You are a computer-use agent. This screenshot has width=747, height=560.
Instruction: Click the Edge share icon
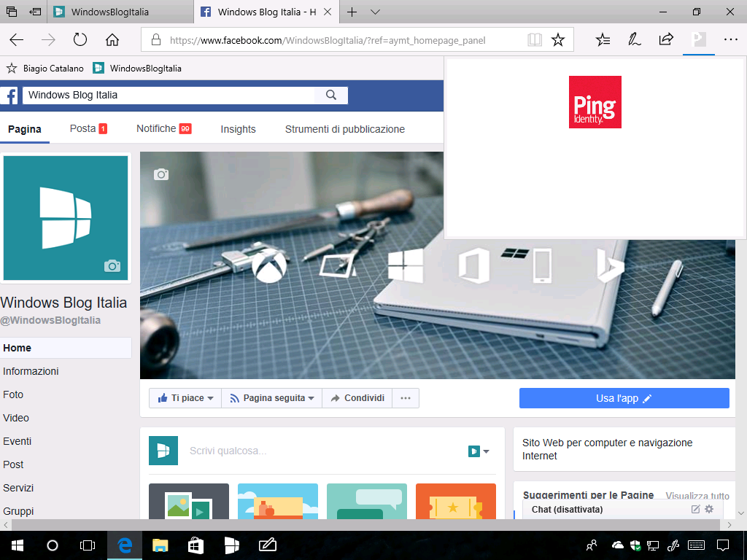[x=666, y=39]
